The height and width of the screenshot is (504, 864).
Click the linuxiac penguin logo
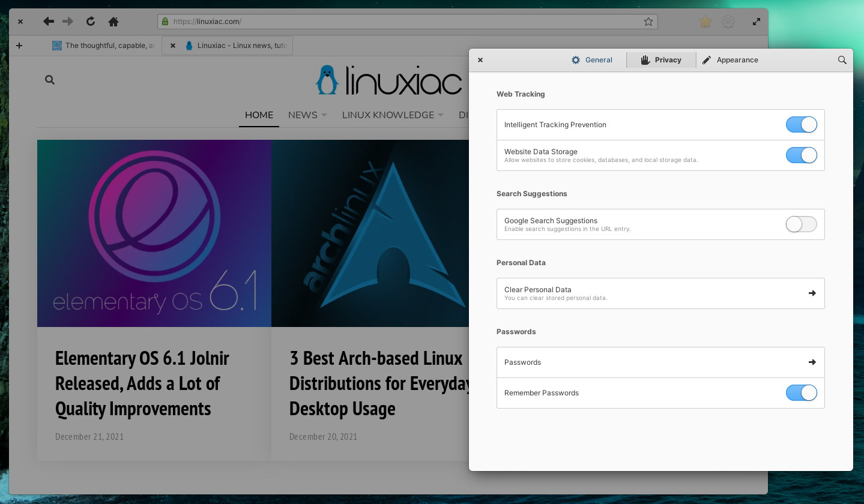click(x=327, y=80)
